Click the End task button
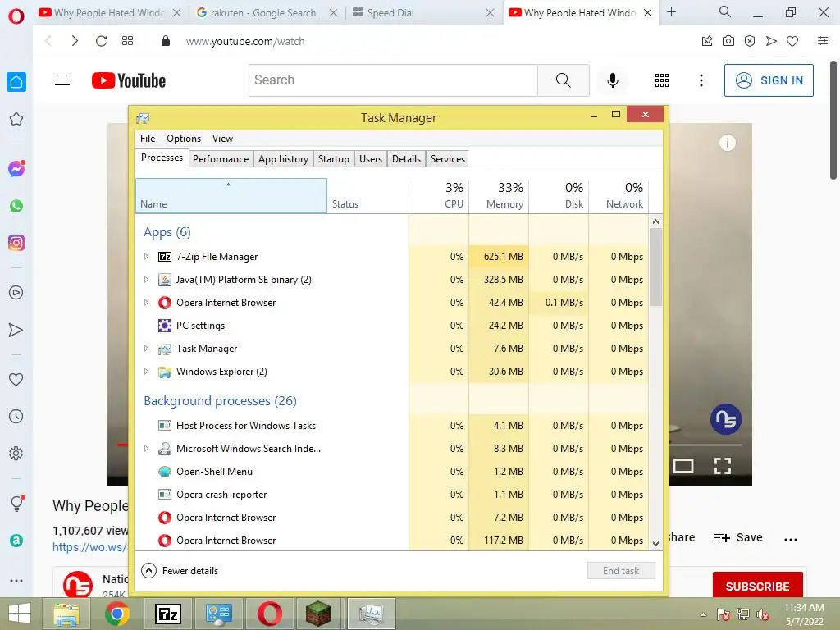Viewport: 840px width, 630px height. pyautogui.click(x=621, y=571)
